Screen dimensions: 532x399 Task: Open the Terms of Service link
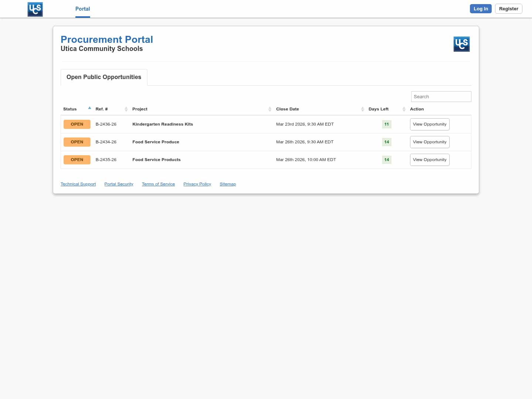[158, 184]
